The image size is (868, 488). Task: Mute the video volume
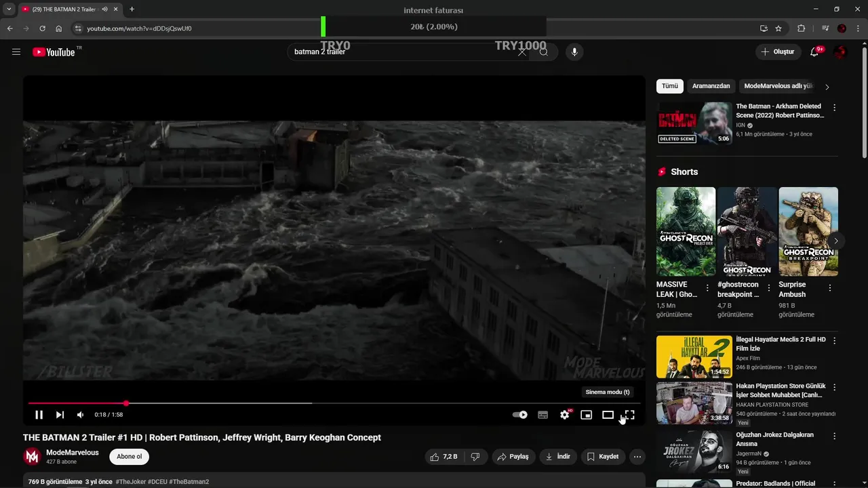pyautogui.click(x=80, y=415)
